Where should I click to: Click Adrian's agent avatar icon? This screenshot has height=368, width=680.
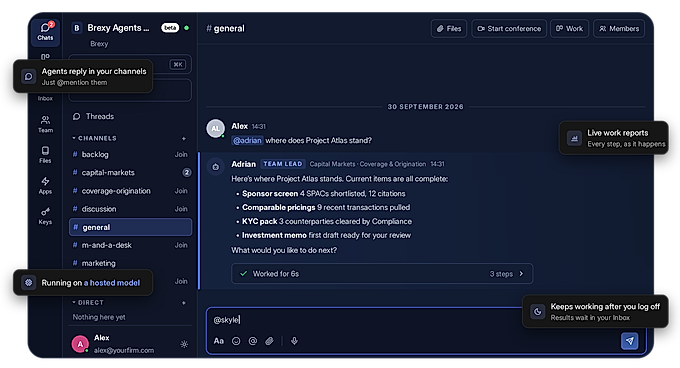pos(216,166)
